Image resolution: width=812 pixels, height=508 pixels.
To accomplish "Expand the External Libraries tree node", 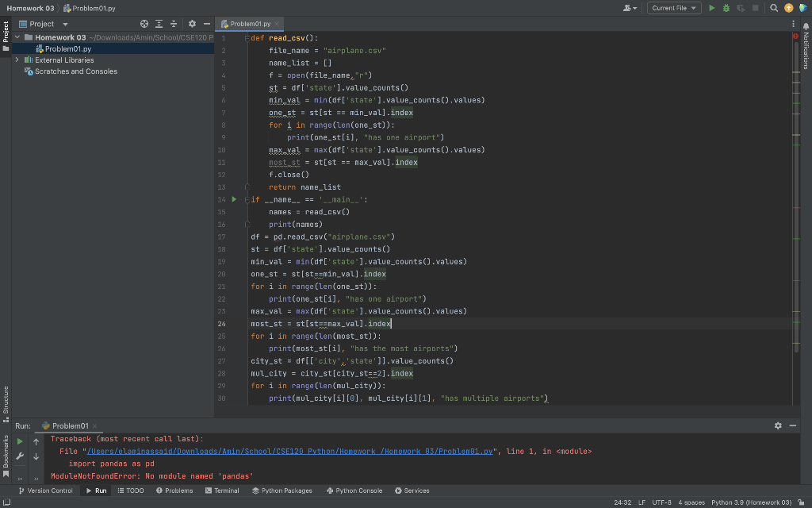I will tap(17, 60).
